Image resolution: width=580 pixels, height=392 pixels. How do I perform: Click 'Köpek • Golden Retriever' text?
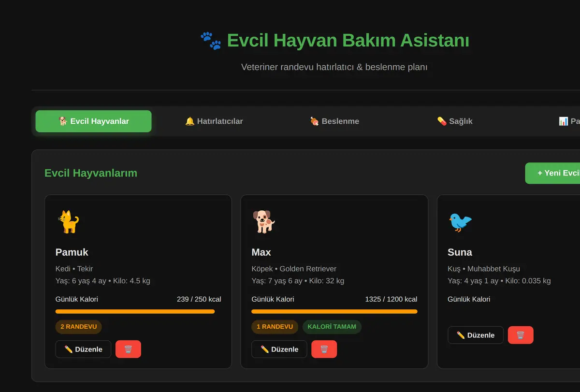tap(294, 269)
